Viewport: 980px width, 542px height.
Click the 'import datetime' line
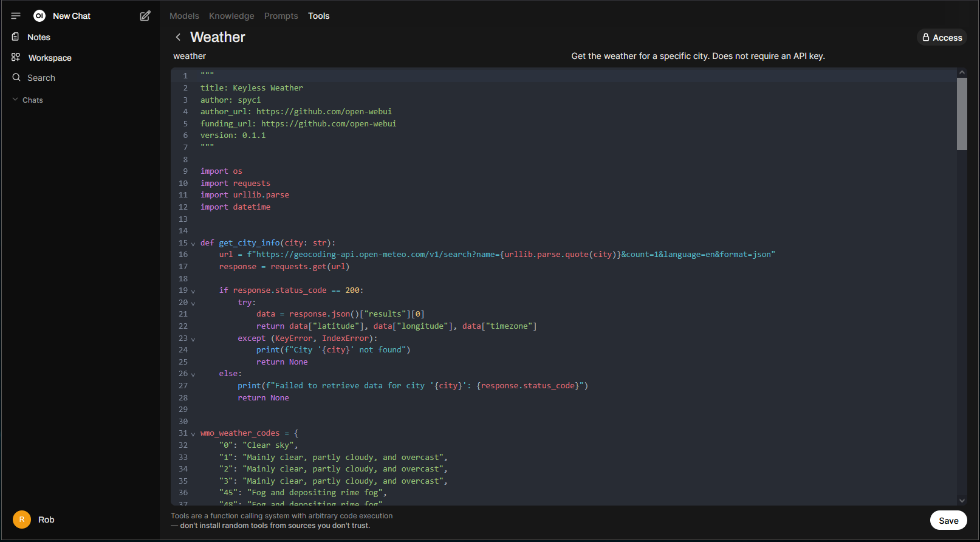tap(235, 207)
